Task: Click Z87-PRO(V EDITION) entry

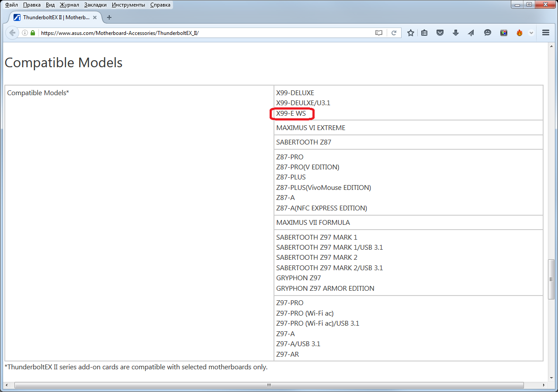Action: pyautogui.click(x=308, y=167)
